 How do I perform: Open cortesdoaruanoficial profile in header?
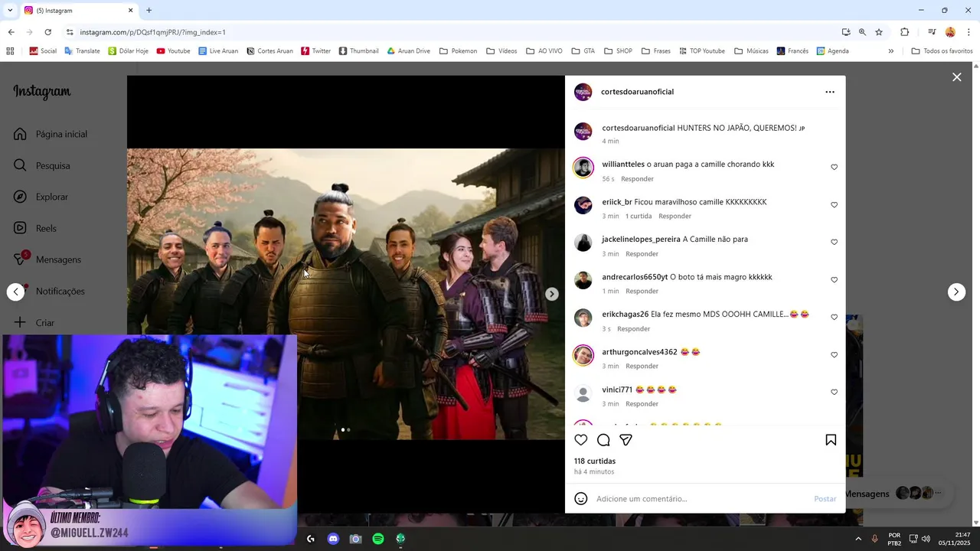point(637,92)
